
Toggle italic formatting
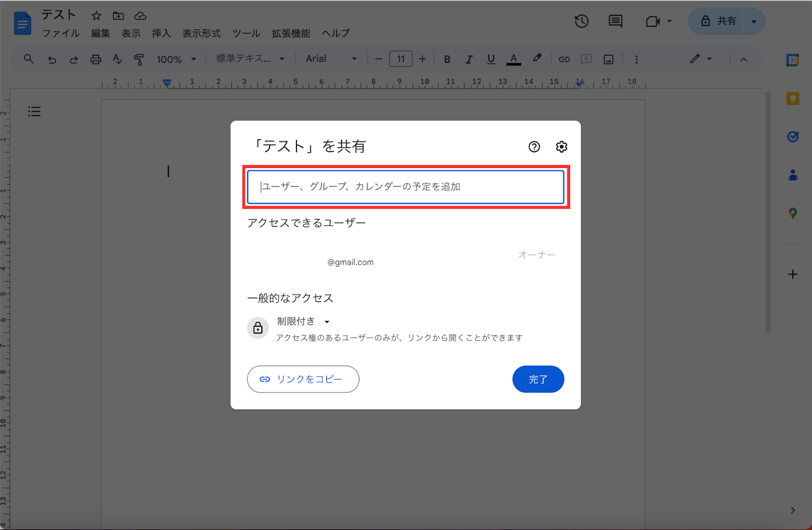469,59
